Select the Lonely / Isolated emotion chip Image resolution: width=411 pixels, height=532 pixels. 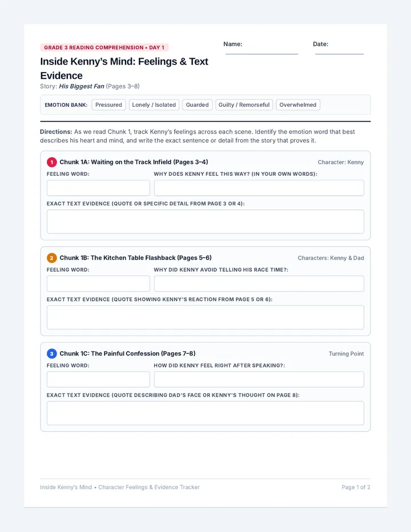tap(154, 105)
